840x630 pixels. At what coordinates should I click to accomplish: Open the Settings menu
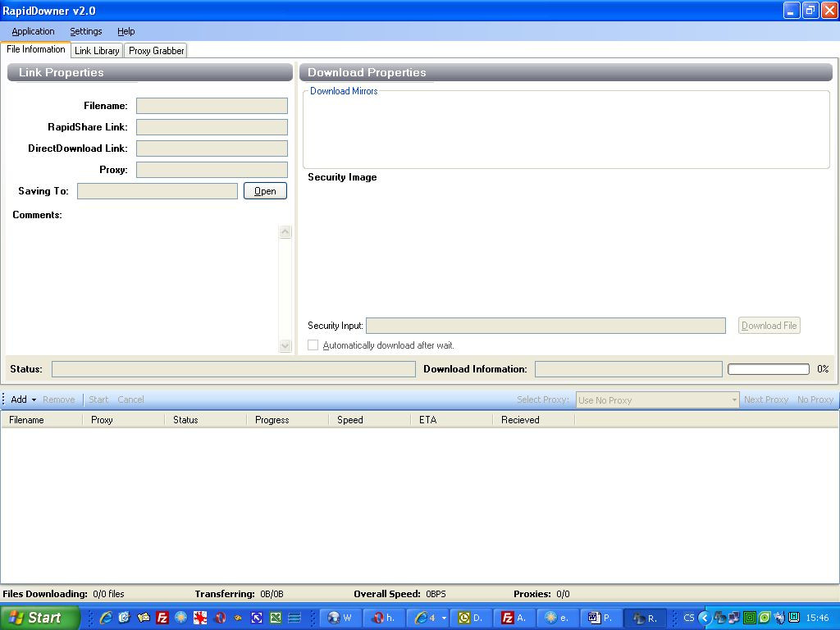click(85, 31)
